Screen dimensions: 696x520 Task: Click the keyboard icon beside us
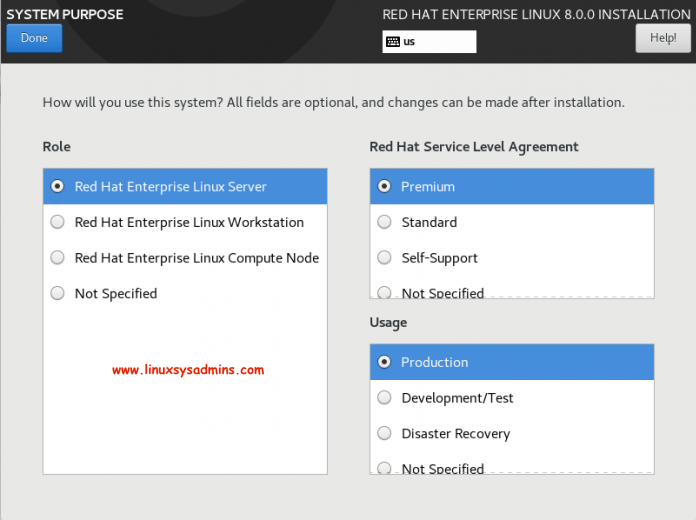[393, 42]
